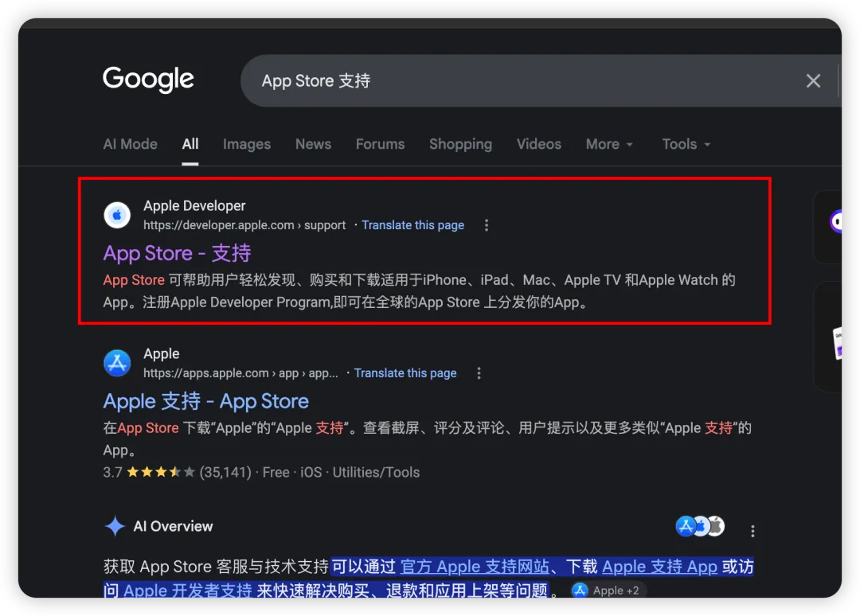The image size is (860, 616).
Task: Expand the Tools dropdown
Action: [x=686, y=144]
